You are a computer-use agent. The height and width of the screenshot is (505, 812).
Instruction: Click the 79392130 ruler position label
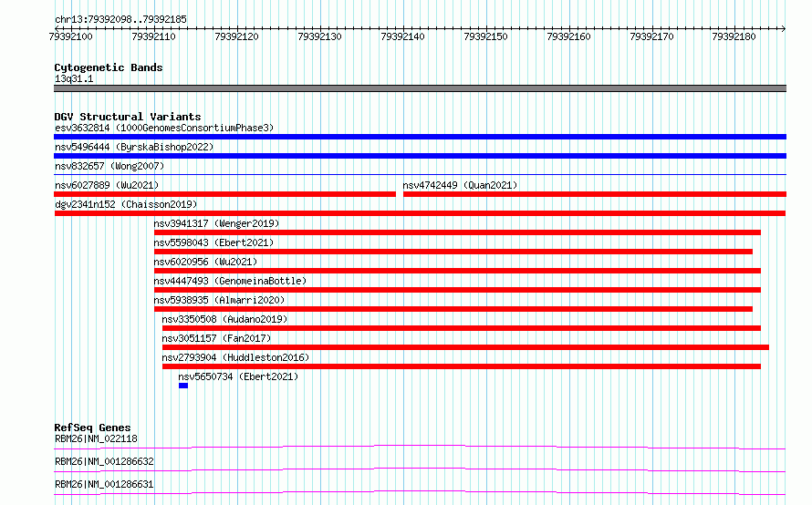(x=319, y=36)
